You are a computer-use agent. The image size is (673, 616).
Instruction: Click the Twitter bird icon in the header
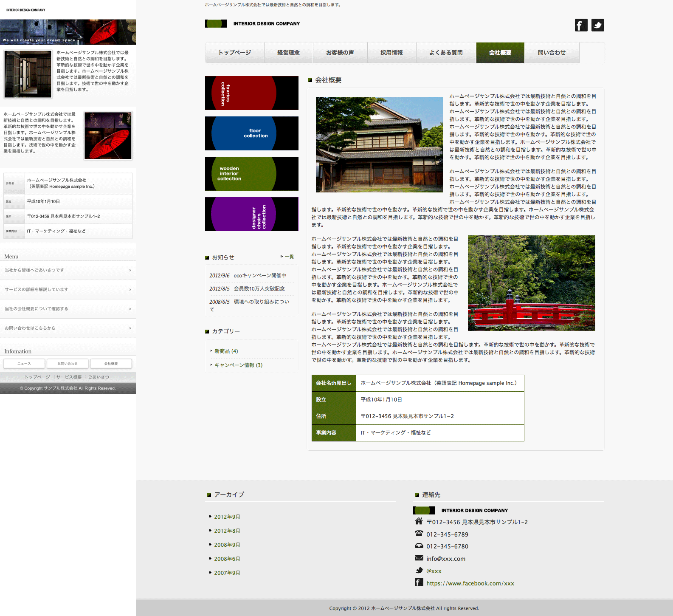[597, 25]
